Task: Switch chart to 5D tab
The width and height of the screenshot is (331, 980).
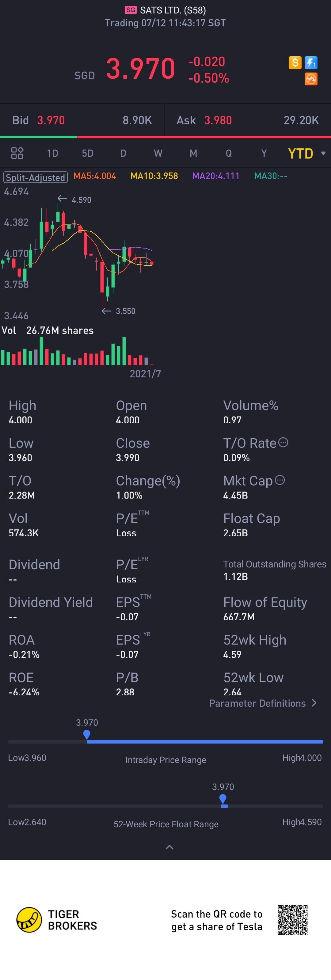Action: (88, 153)
